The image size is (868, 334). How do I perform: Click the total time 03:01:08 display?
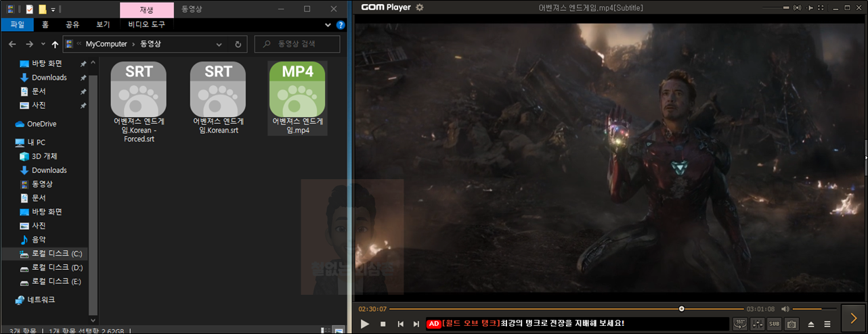pos(760,309)
